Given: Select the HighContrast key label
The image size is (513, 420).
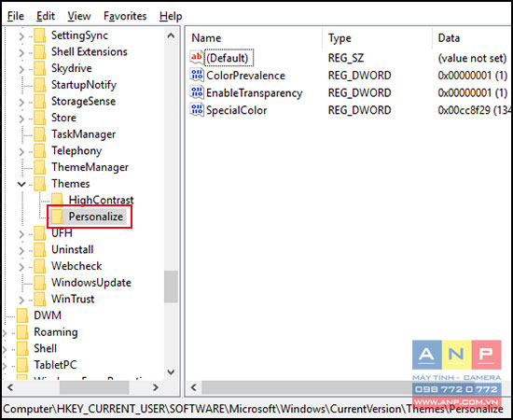Looking at the screenshot, I should pos(101,200).
